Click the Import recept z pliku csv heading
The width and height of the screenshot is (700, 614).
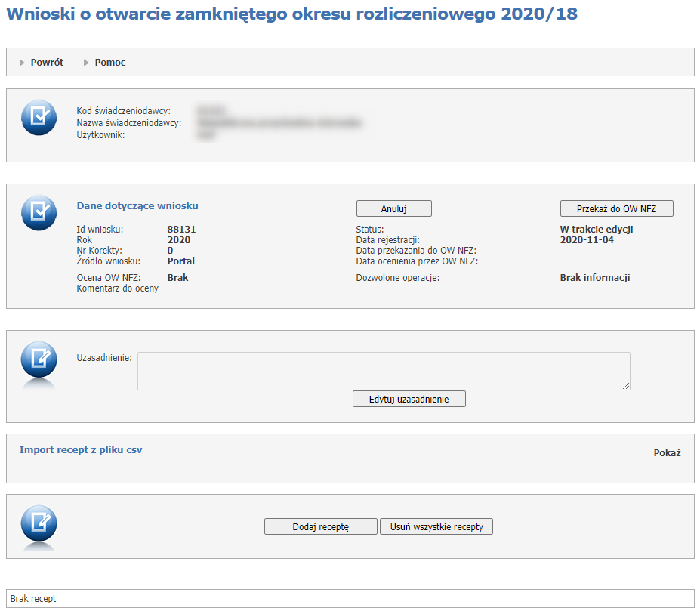coord(81,450)
